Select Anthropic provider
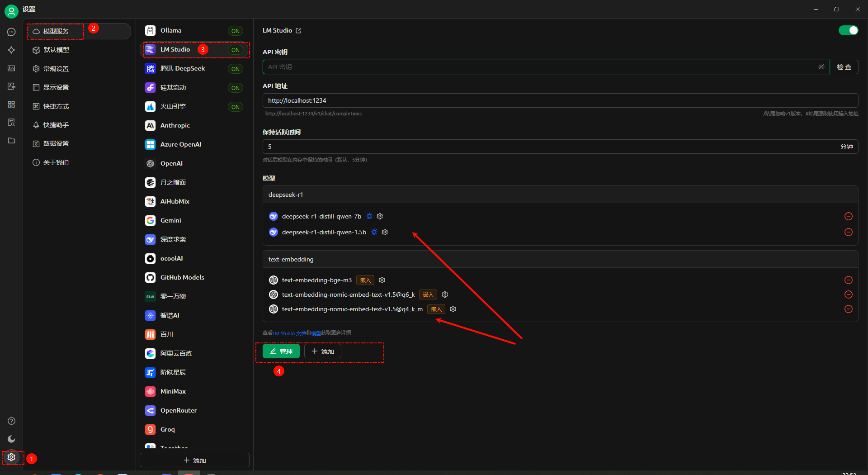868x475 pixels. point(194,125)
